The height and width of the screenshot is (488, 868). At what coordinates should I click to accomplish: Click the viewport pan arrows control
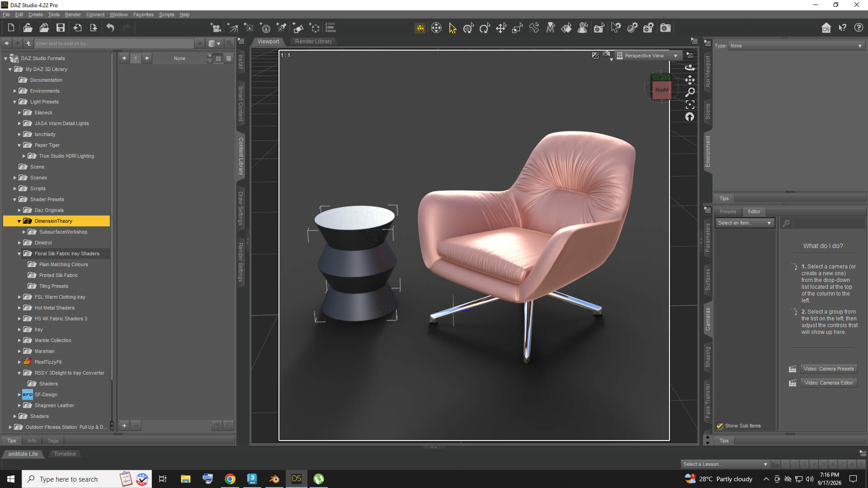click(690, 80)
